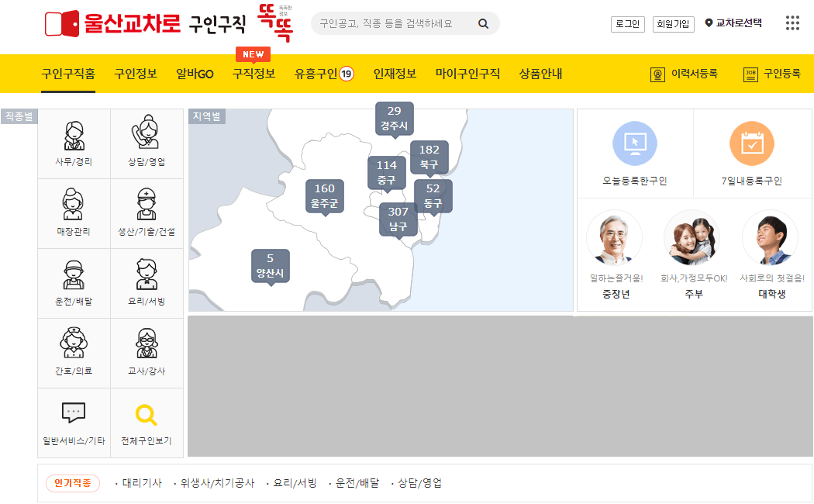Screen dimensions: 814x504
Task: Click the 남구 307 map marker
Action: 398,216
